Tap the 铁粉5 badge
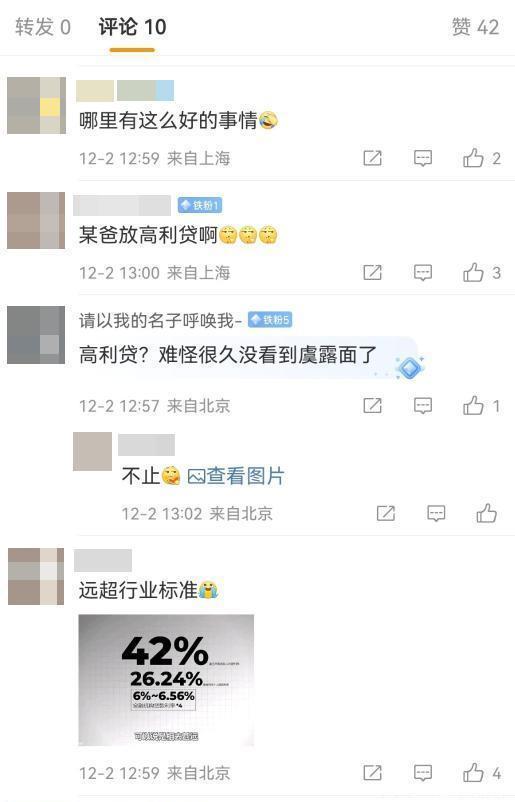This screenshot has width=515, height=802. click(x=270, y=320)
